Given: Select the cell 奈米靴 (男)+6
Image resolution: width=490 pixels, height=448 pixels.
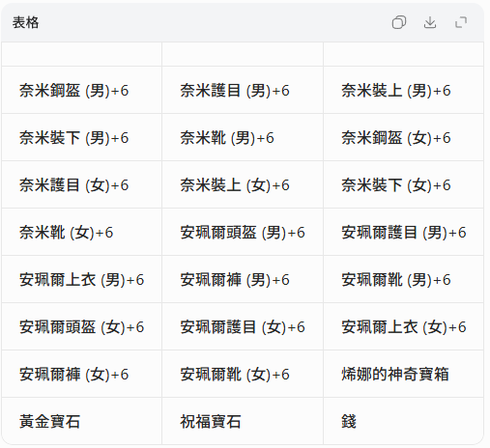Looking at the screenshot, I should (x=243, y=137).
